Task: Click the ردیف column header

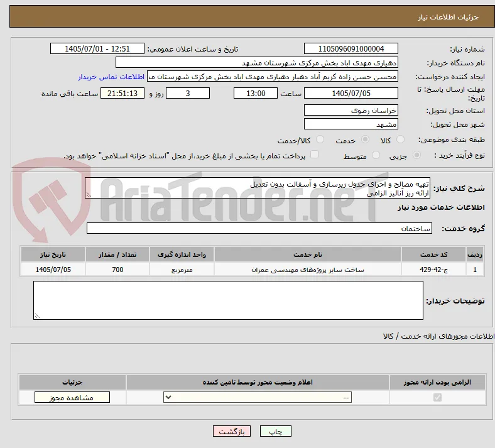Action: (475, 254)
